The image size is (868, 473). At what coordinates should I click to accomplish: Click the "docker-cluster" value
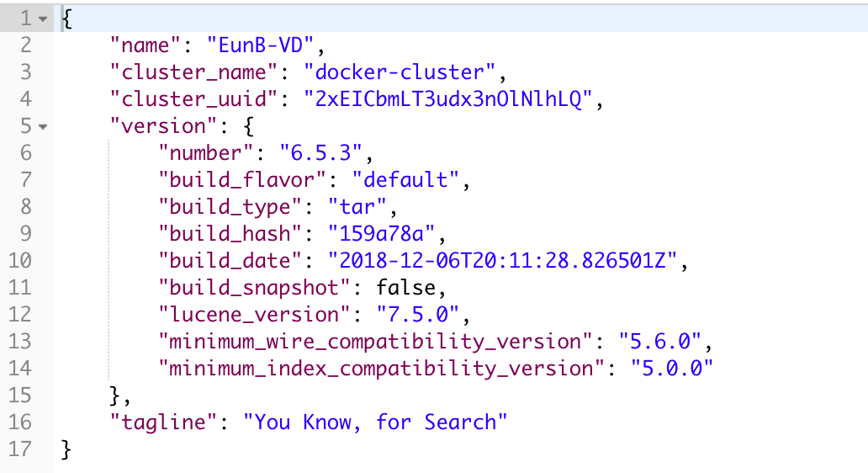coord(405,72)
